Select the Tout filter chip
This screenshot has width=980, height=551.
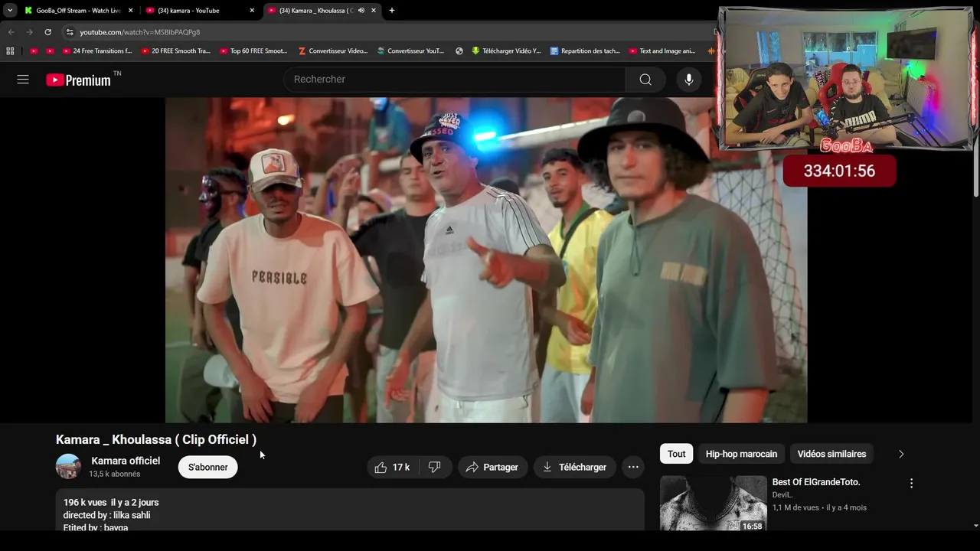(x=676, y=454)
